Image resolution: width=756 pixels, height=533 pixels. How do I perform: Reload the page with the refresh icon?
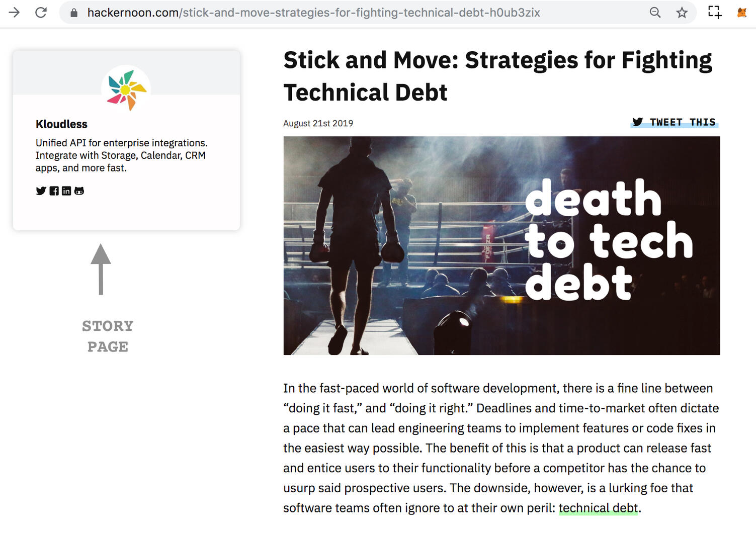point(41,12)
